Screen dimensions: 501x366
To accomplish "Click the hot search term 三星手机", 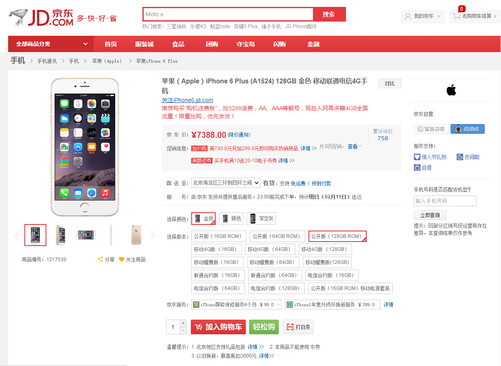I will click(x=176, y=26).
